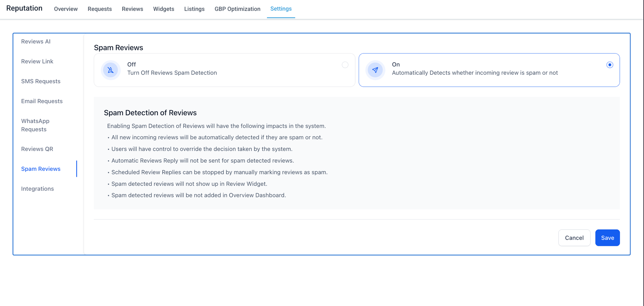Image resolution: width=644 pixels, height=306 pixels.
Task: Click the 'Automatic Reviews Reply' bullet
Action: point(203,161)
